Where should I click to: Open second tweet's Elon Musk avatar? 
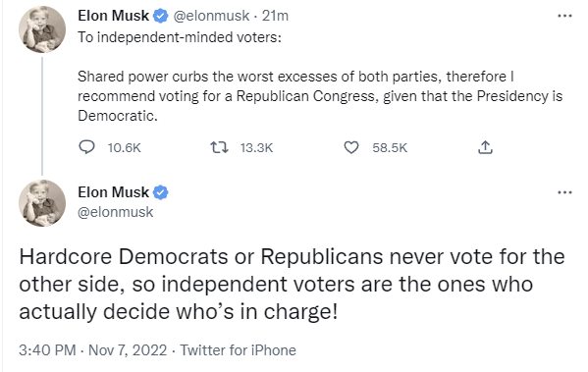(42, 203)
